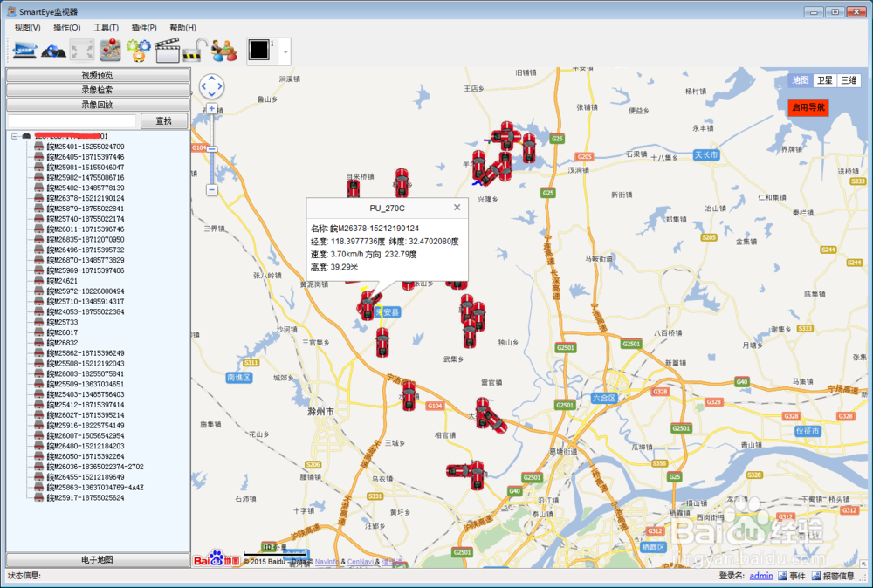Select device 皖M26036-18365022374-2702
Screen dimensions: 873x588
[x=95, y=467]
